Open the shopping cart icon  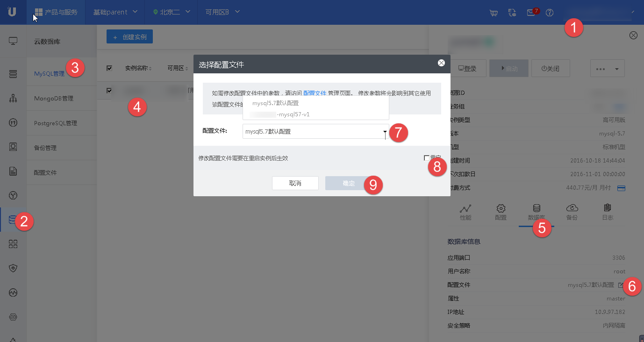(x=494, y=13)
